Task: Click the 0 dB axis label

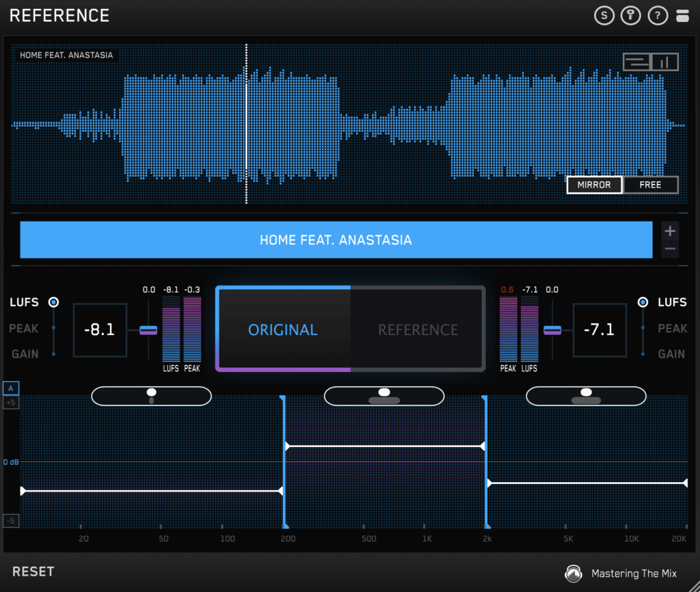Action: (x=11, y=462)
